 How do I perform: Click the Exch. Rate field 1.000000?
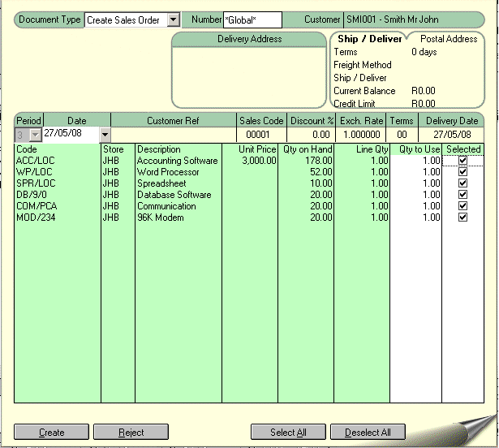click(361, 135)
